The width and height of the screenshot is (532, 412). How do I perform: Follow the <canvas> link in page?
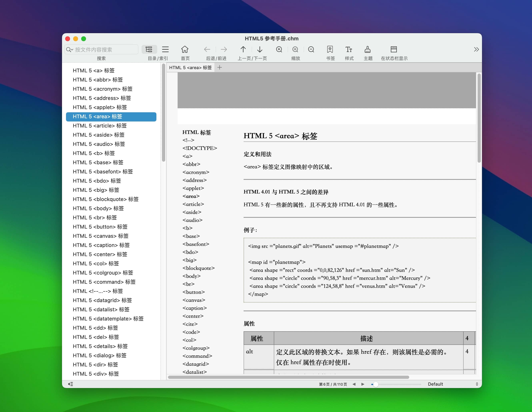tap(194, 300)
